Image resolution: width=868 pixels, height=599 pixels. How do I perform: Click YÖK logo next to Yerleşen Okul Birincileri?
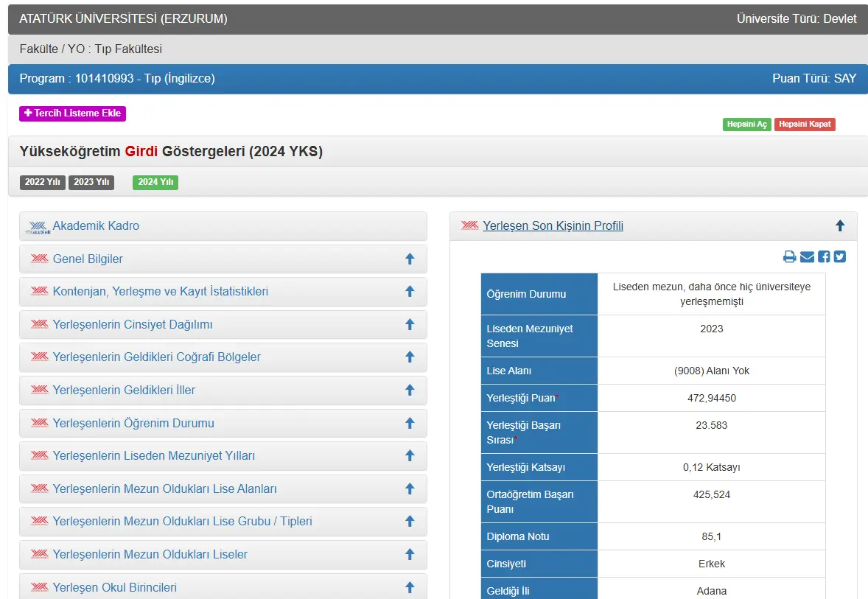pyautogui.click(x=39, y=586)
